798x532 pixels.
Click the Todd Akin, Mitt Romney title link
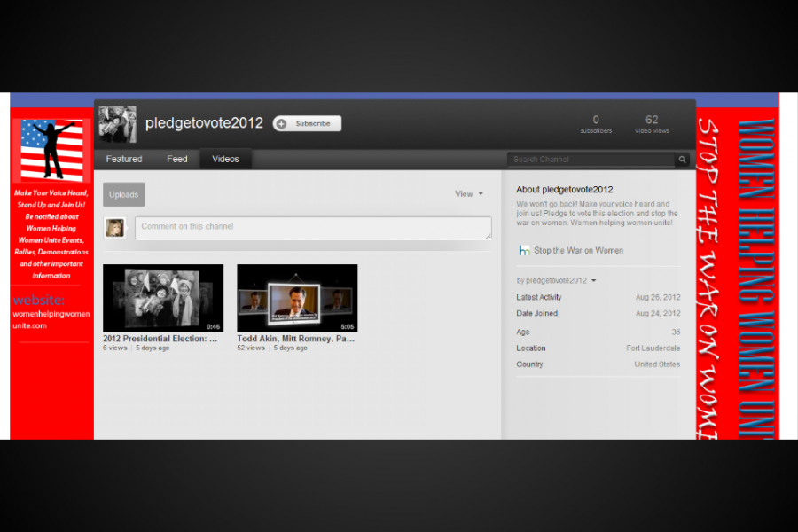click(295, 339)
